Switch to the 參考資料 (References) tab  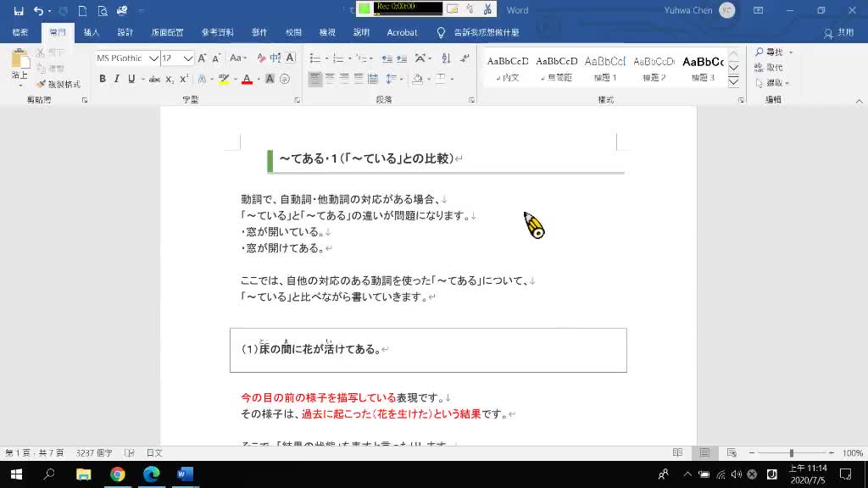pos(218,33)
